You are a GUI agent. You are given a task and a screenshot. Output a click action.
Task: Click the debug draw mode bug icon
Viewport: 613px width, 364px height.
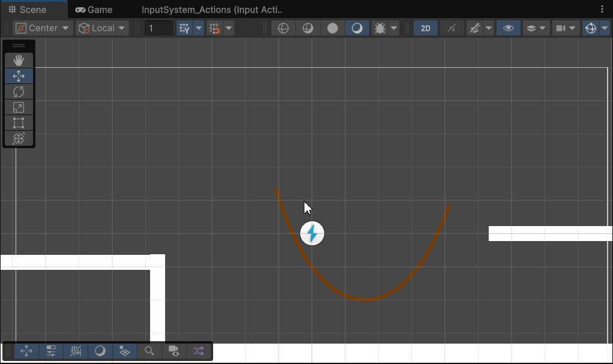pyautogui.click(x=379, y=28)
